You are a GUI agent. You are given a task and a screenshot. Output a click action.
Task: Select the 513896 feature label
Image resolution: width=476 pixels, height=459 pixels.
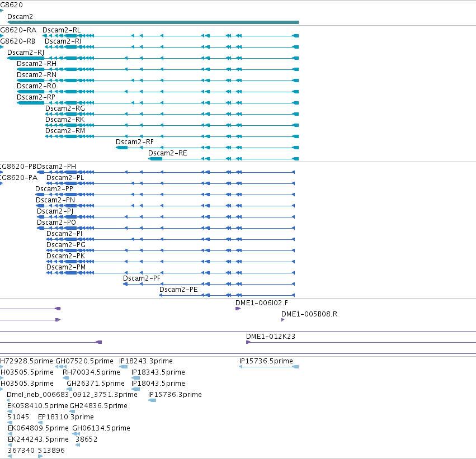click(51, 451)
